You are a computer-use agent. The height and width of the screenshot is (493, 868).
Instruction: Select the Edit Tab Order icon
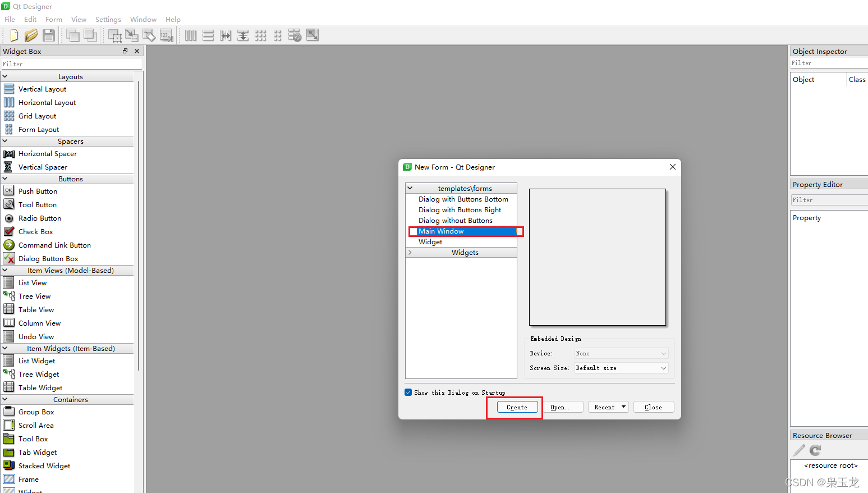167,36
